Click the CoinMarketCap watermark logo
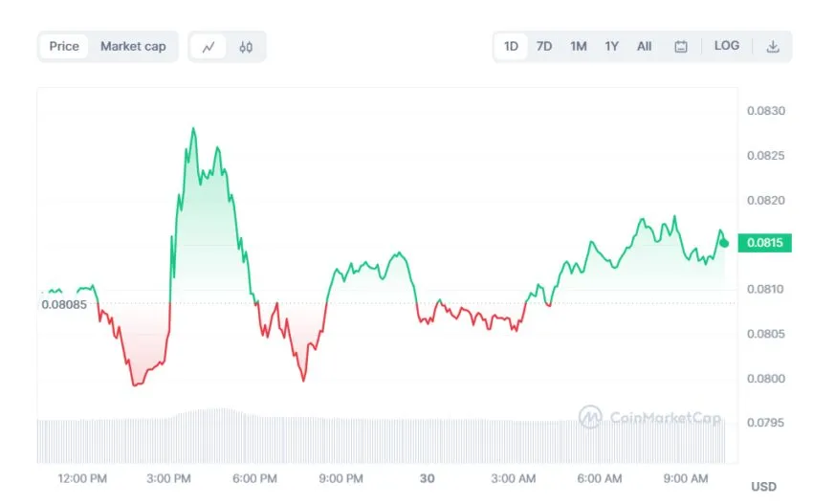Screen dimensions: 813x504 coord(649,417)
